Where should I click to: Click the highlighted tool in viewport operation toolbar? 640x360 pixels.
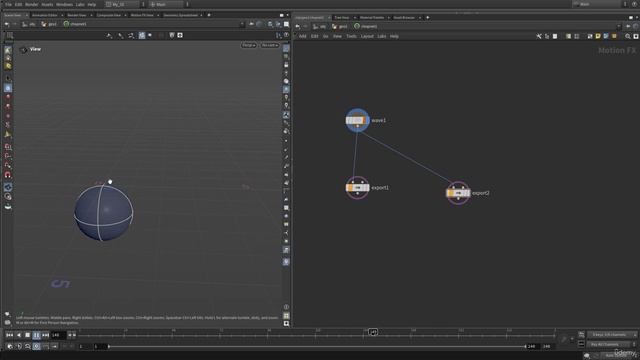click(142, 36)
